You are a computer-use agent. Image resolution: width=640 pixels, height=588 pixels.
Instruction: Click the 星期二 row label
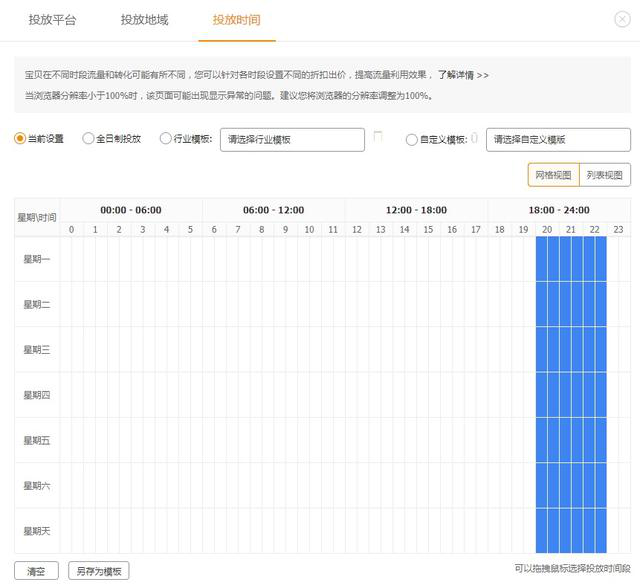[37, 304]
